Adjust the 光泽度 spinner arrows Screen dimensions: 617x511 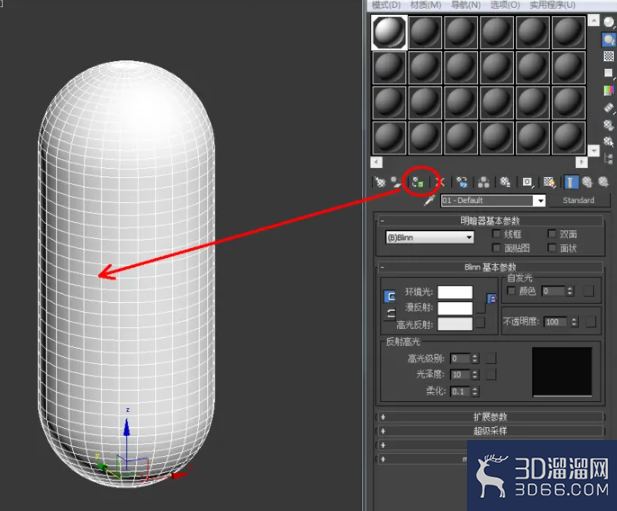pyautogui.click(x=475, y=374)
